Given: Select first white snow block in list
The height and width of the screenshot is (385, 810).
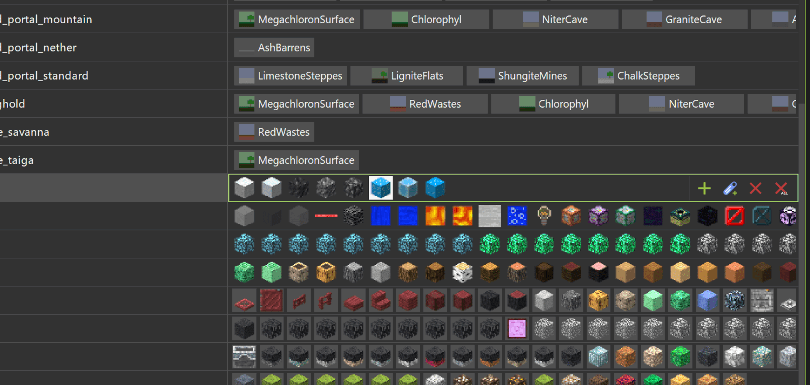Looking at the screenshot, I should click(244, 188).
